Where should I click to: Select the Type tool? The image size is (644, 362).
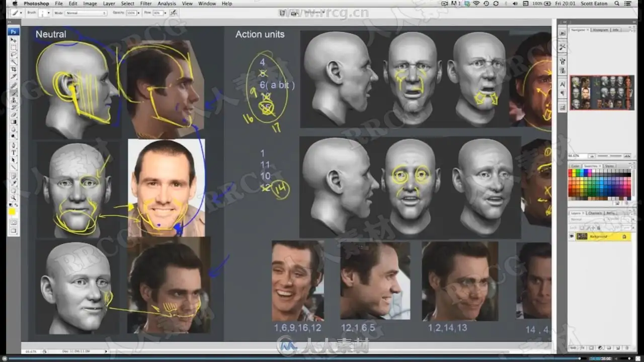14,152
